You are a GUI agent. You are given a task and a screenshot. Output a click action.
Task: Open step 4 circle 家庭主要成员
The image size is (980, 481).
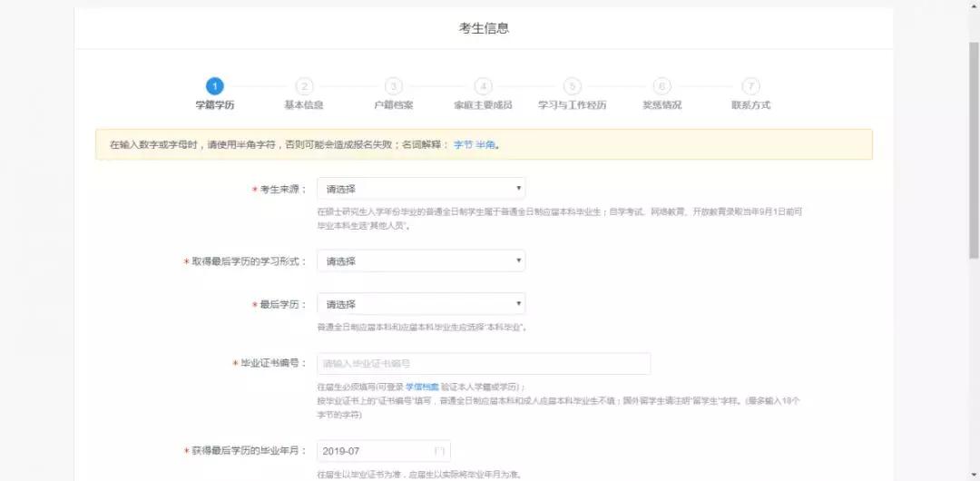tap(483, 86)
